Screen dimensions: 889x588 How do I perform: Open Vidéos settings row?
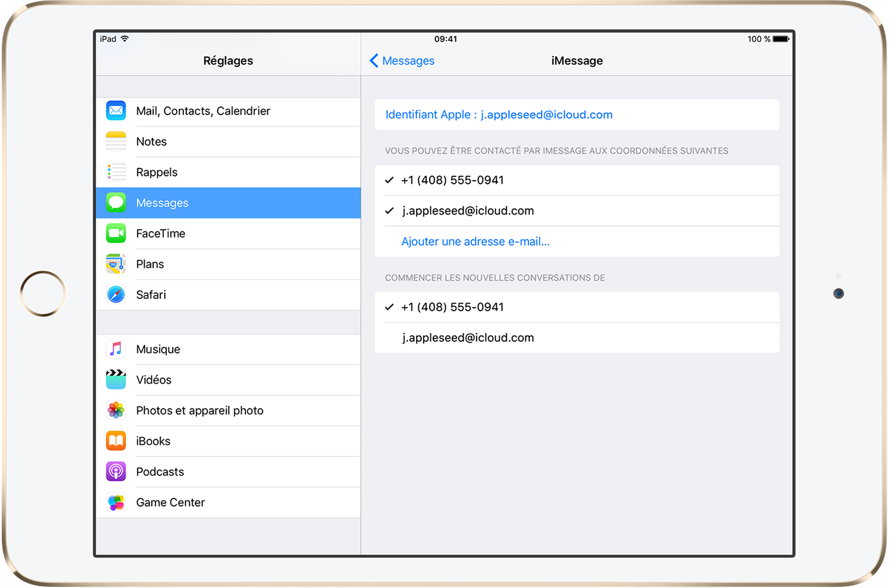point(229,380)
